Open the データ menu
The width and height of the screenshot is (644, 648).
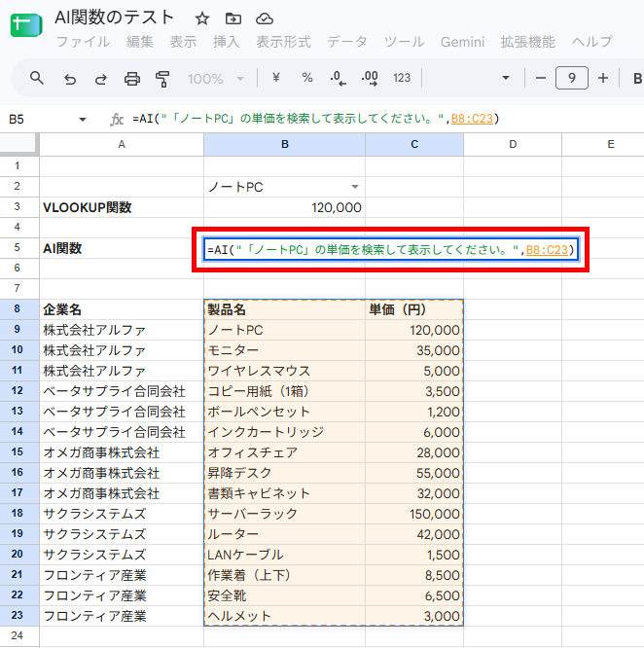click(x=347, y=42)
